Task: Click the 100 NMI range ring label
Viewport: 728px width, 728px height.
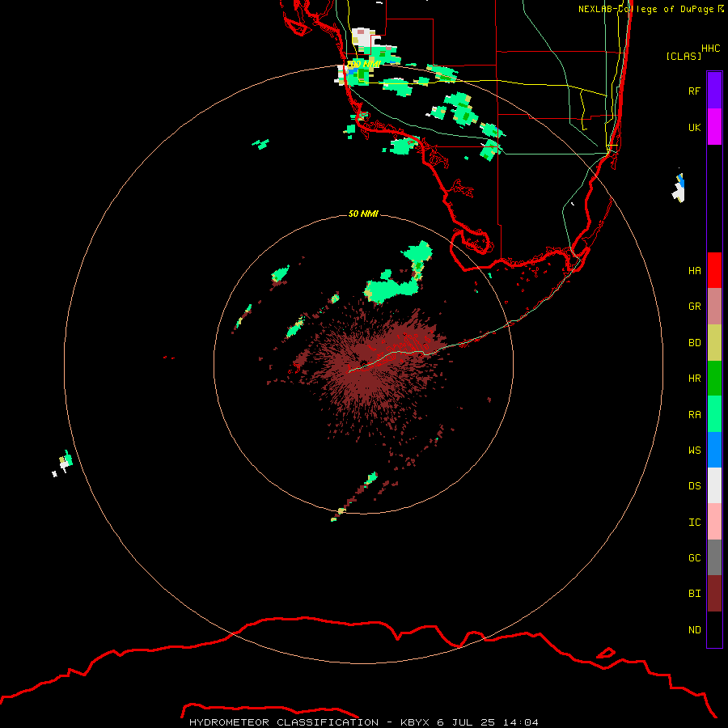Action: pos(363,64)
